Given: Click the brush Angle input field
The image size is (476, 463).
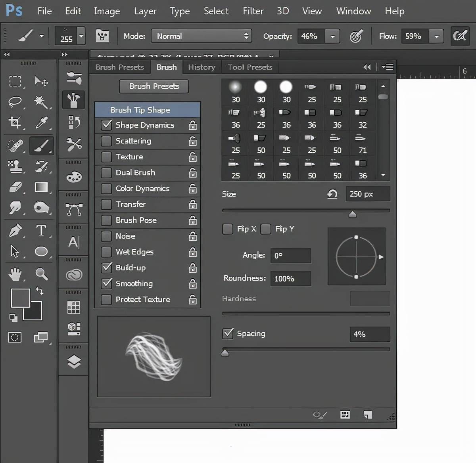Looking at the screenshot, I should pos(290,256).
